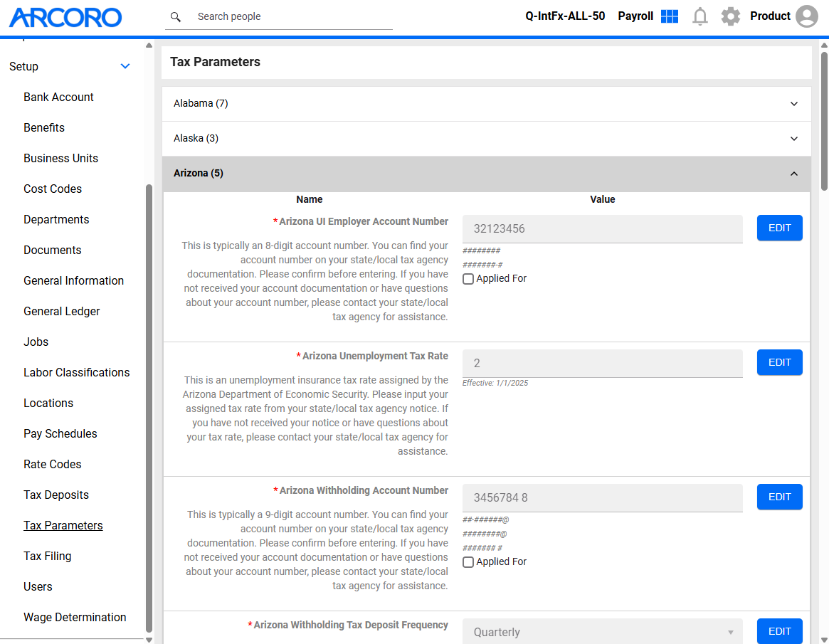
Task: Open the user profile avatar
Action: (x=807, y=16)
